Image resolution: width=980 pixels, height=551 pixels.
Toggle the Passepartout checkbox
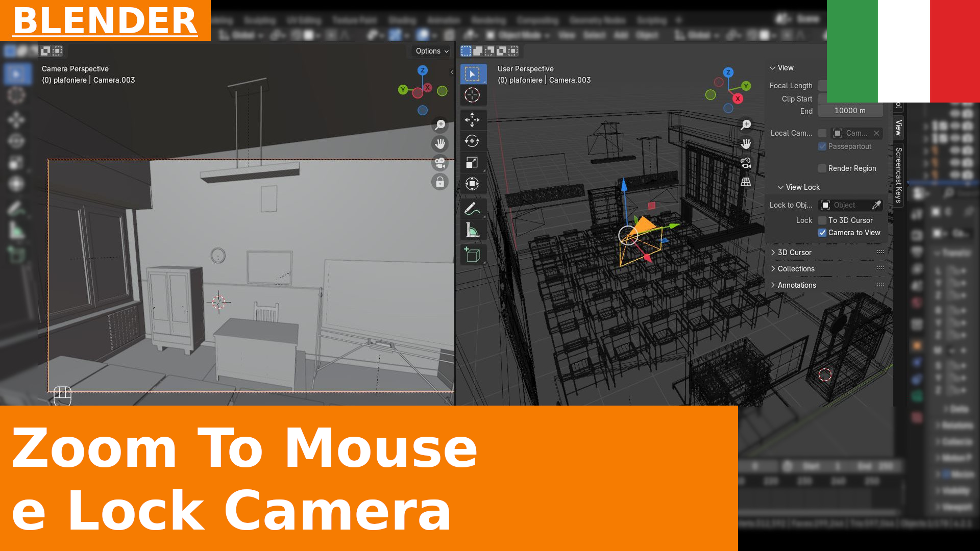point(822,146)
